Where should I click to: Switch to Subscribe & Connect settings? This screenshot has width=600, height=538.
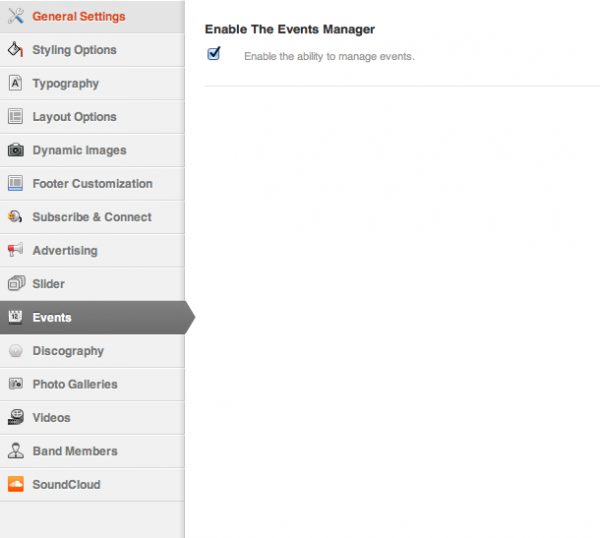tap(91, 217)
